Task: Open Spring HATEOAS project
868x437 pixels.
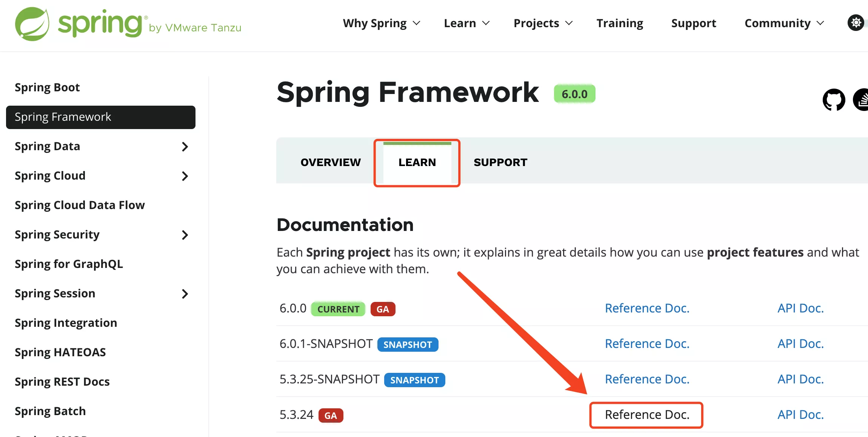Action: [60, 352]
